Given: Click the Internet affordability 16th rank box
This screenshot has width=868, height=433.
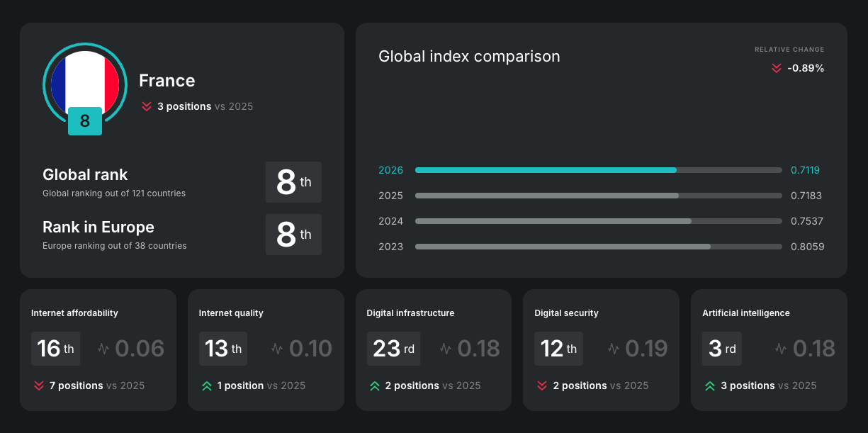Looking at the screenshot, I should (x=57, y=349).
